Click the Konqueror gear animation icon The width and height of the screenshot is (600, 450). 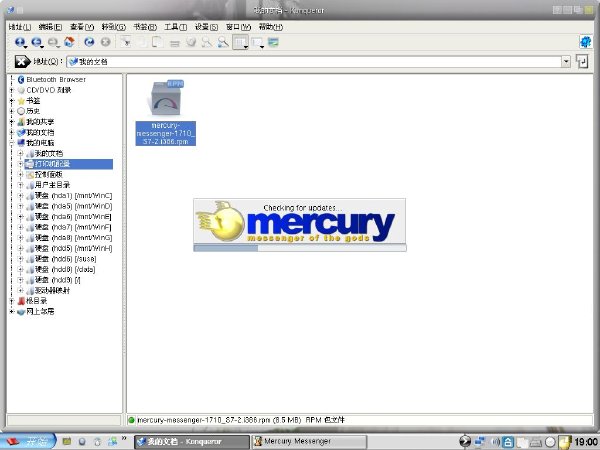585,42
